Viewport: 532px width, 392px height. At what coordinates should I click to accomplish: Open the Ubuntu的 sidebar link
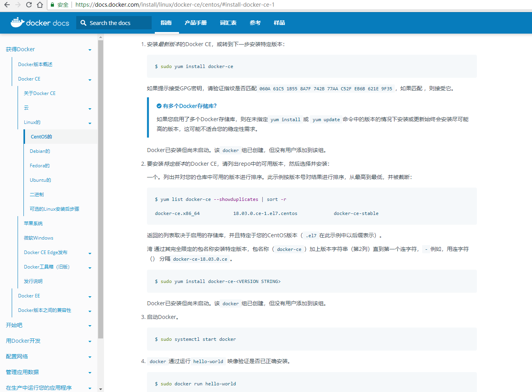pos(40,180)
